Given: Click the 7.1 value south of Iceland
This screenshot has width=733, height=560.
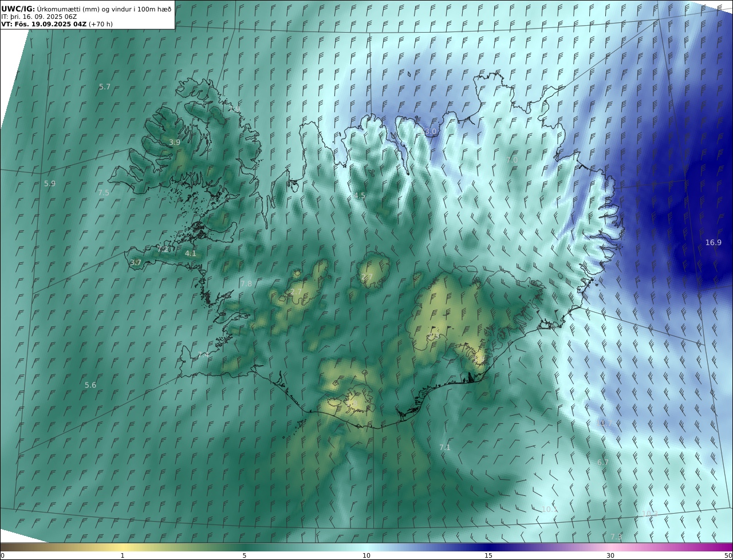Looking at the screenshot, I should 445,448.
